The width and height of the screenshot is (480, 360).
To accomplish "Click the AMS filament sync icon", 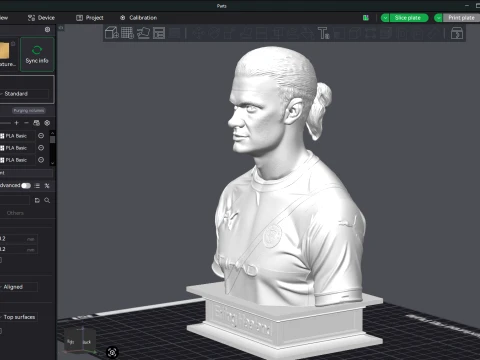I will click(37, 123).
